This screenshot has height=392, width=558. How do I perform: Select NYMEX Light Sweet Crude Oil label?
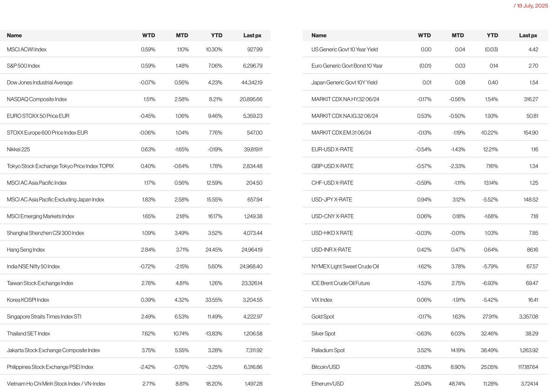click(x=345, y=267)
